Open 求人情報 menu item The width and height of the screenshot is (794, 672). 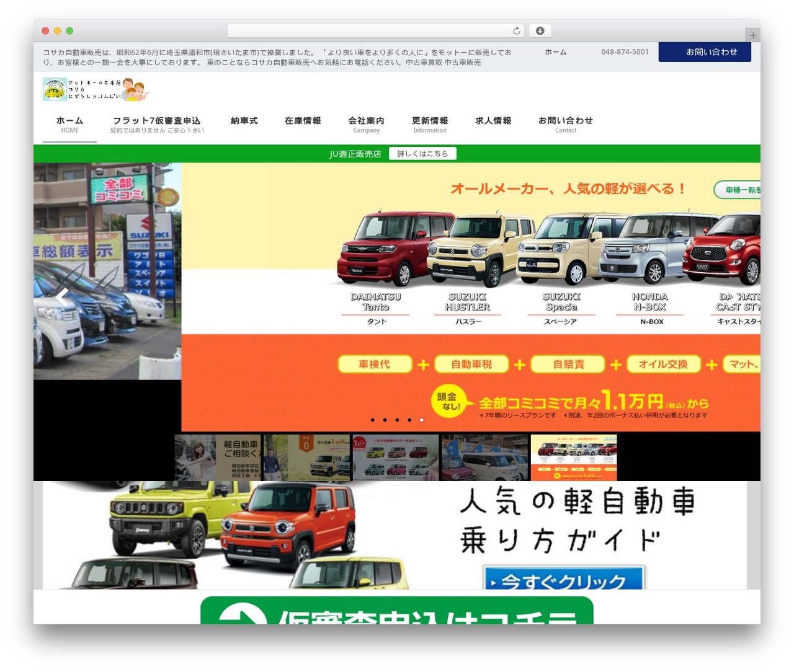[x=493, y=121]
